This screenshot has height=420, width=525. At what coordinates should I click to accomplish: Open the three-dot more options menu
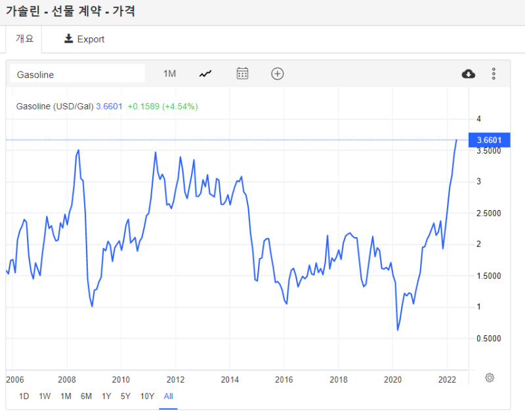coord(493,73)
